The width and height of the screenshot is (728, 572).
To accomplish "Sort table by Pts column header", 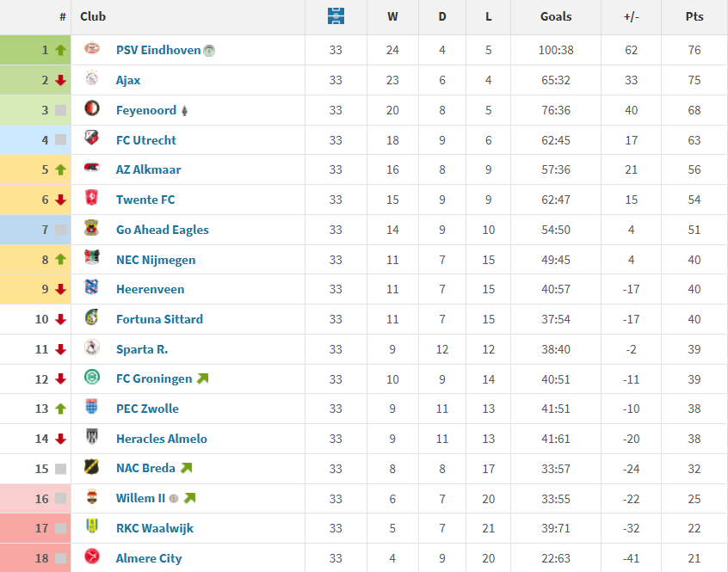I will click(694, 16).
